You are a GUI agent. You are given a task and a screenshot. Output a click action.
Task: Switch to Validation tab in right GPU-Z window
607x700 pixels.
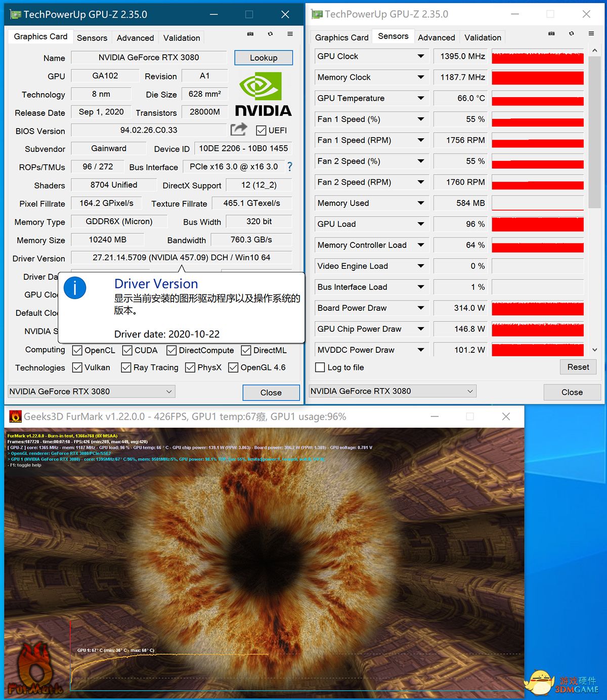[483, 37]
